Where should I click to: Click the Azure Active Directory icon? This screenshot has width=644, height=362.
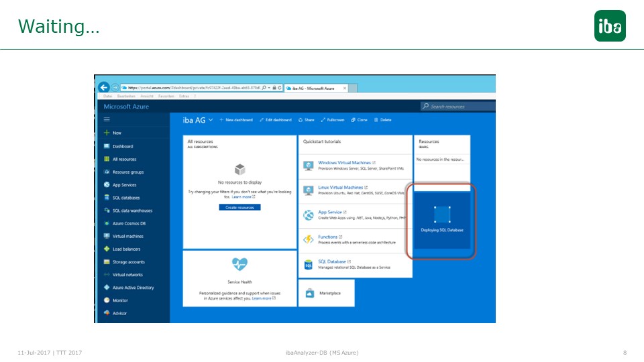point(107,288)
